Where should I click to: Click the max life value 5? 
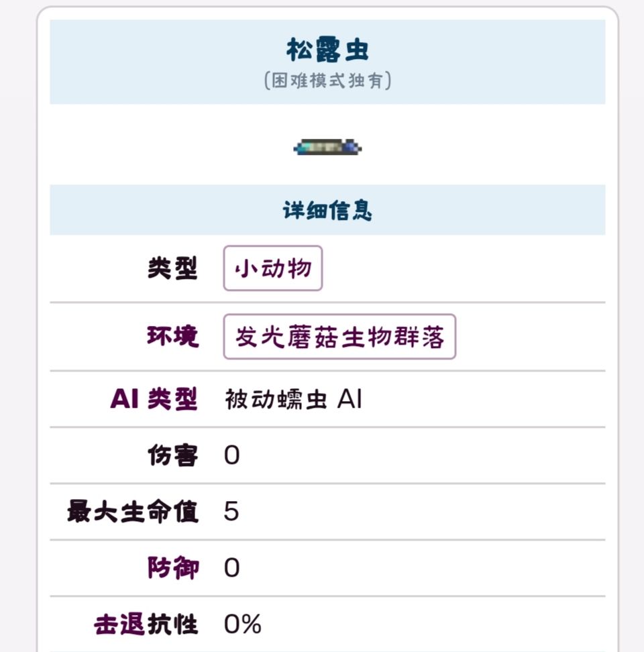pyautogui.click(x=231, y=512)
